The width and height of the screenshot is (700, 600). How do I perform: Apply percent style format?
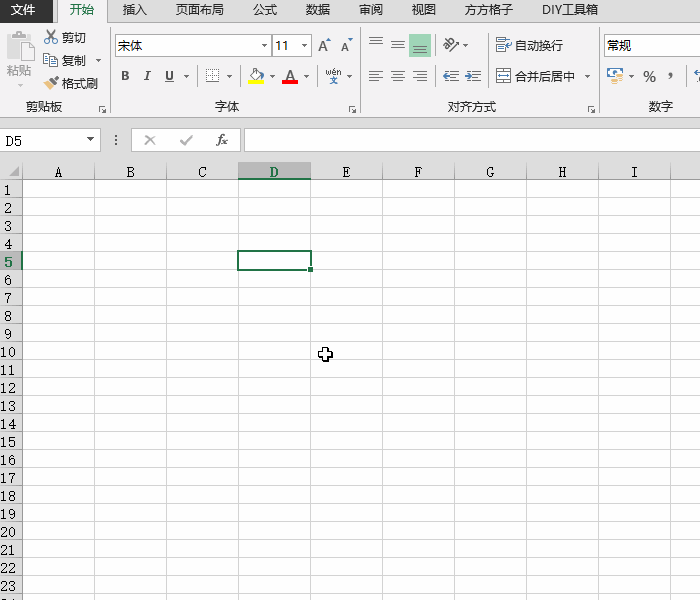tap(649, 76)
